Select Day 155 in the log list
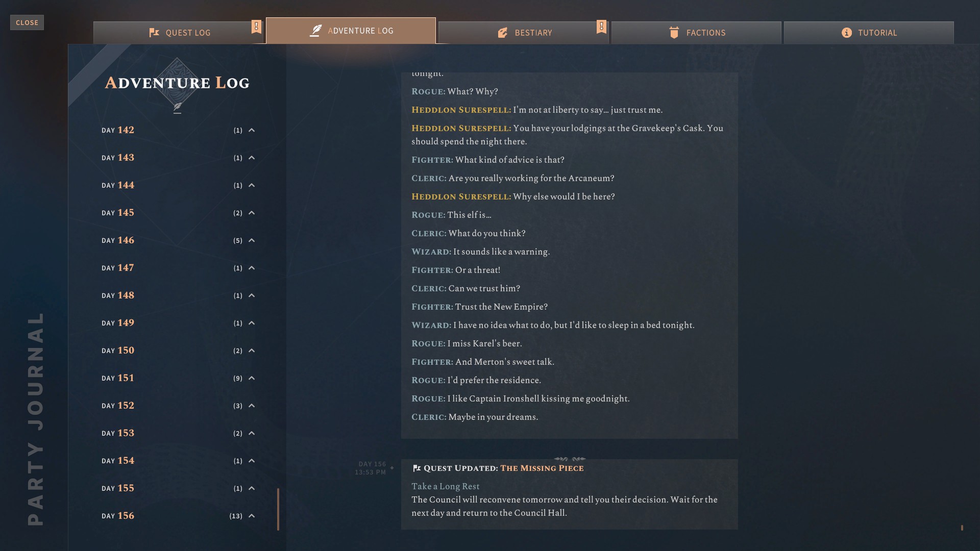Image resolution: width=980 pixels, height=551 pixels. coord(178,488)
